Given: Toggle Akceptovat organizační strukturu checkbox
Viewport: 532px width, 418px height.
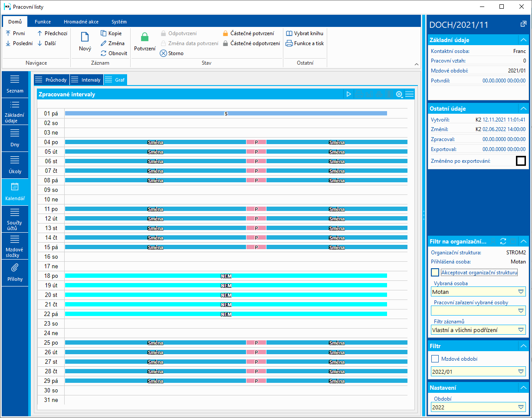Looking at the screenshot, I should (x=435, y=273).
